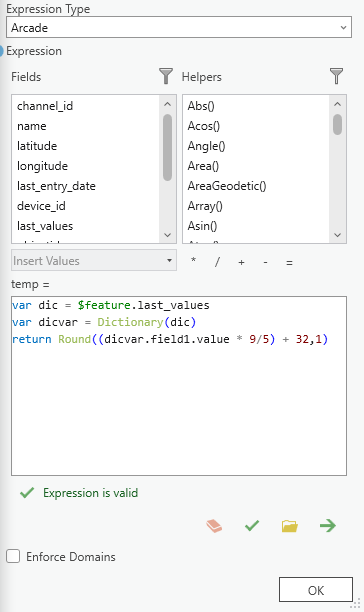Select the longitude field

click(42, 166)
